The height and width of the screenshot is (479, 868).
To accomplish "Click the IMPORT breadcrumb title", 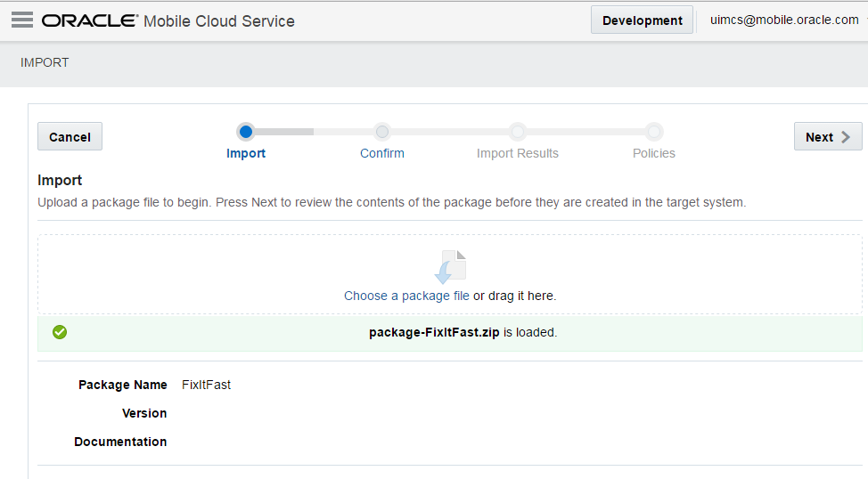I will (45, 62).
